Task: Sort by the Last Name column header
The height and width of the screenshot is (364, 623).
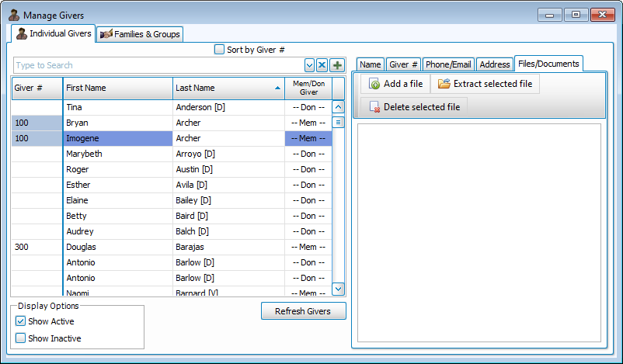Action: pyautogui.click(x=228, y=88)
